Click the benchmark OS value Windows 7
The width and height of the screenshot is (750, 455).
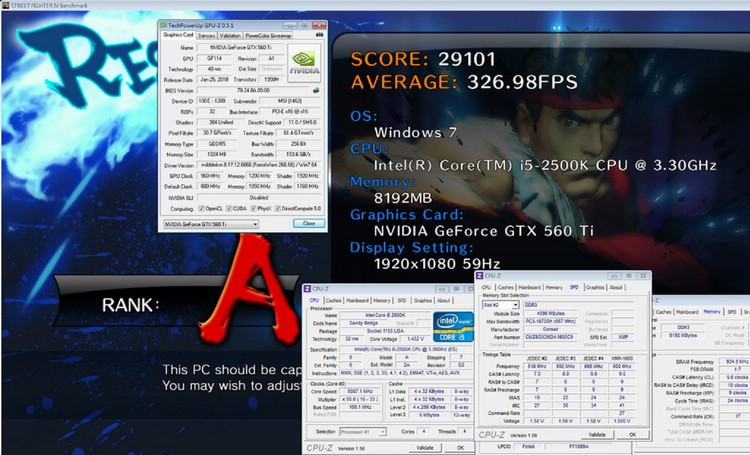coord(416,133)
